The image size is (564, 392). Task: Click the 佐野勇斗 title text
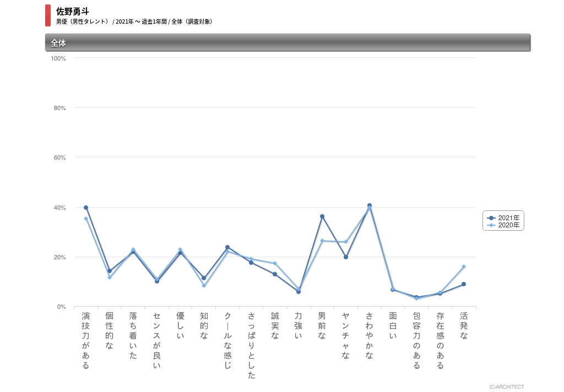[x=73, y=11]
